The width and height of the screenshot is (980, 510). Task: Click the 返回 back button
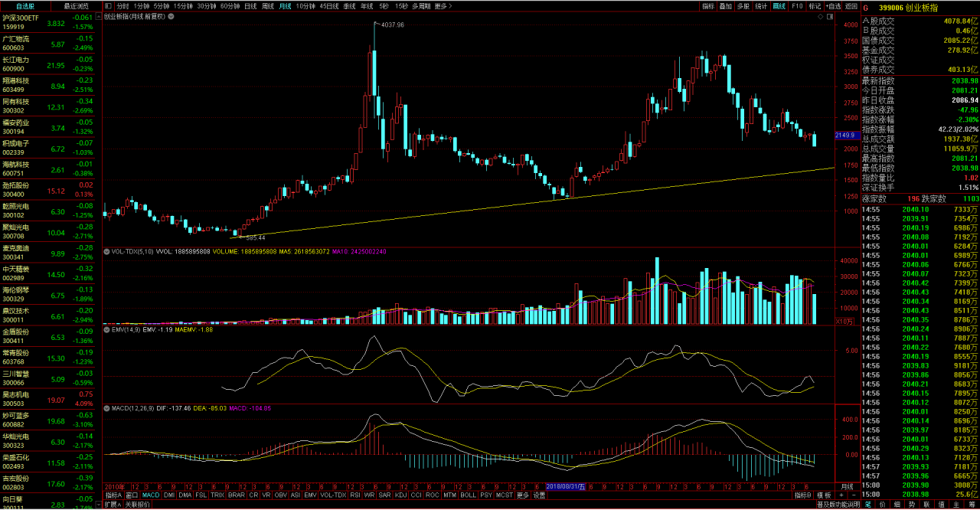pyautogui.click(x=851, y=5)
